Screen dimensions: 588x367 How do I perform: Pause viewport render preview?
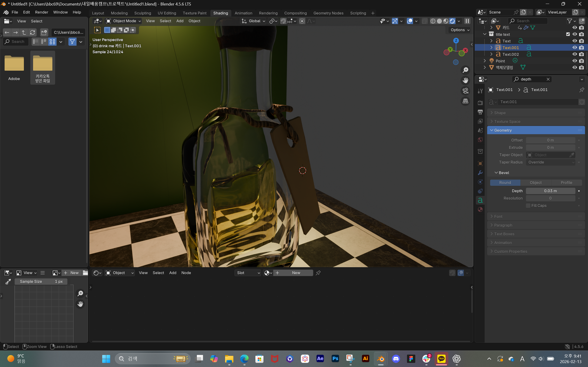pyautogui.click(x=467, y=21)
